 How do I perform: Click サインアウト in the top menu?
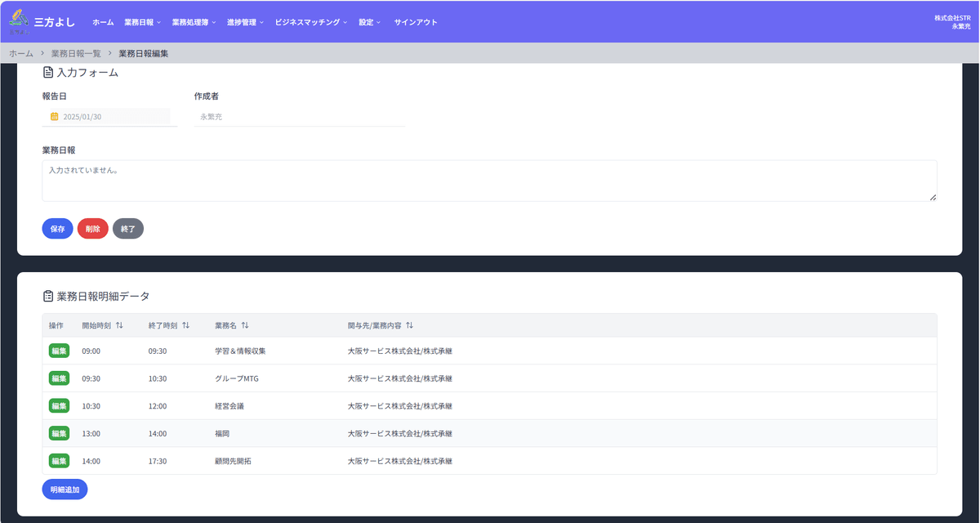[x=416, y=22]
